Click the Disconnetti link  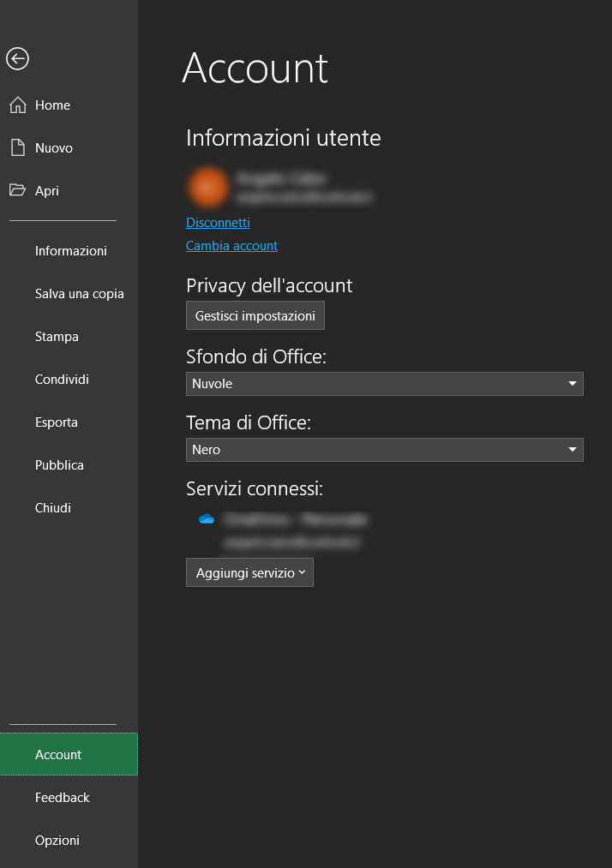[218, 223]
